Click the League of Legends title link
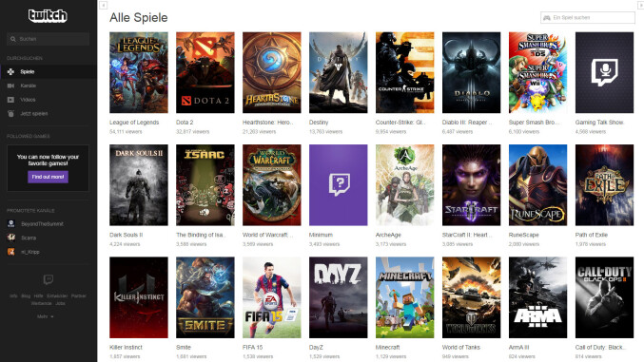Viewport: 644px width, 362px height. [x=134, y=123]
